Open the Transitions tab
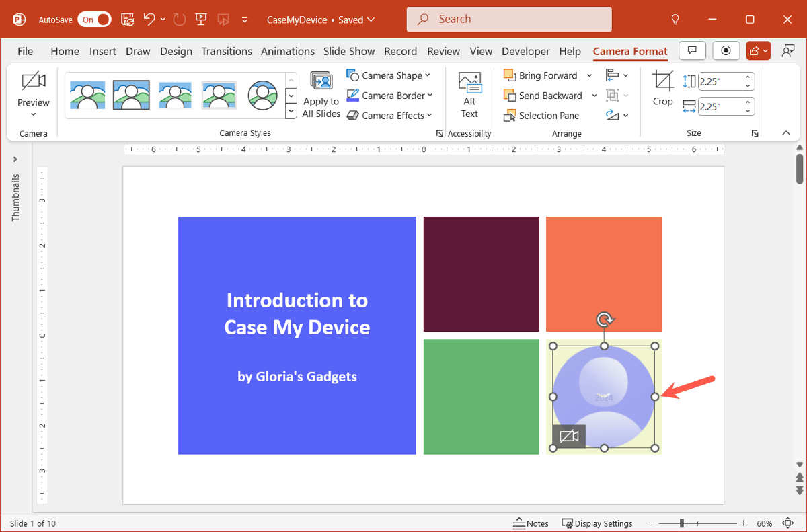This screenshot has width=807, height=532. 227,51
